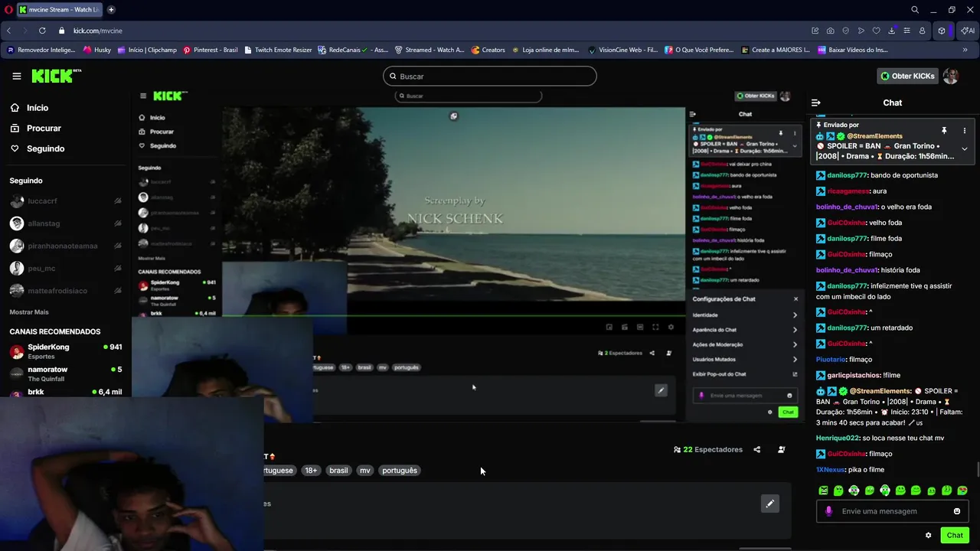Open recommended channel brkk

point(65,392)
